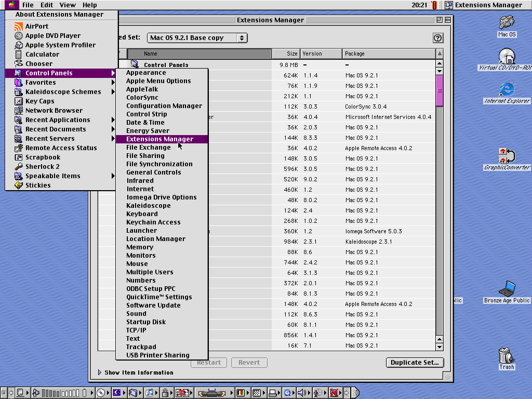Viewport: 532px width, 399px height.
Task: Open the View menu in the menu bar
Action: pyautogui.click(x=68, y=5)
